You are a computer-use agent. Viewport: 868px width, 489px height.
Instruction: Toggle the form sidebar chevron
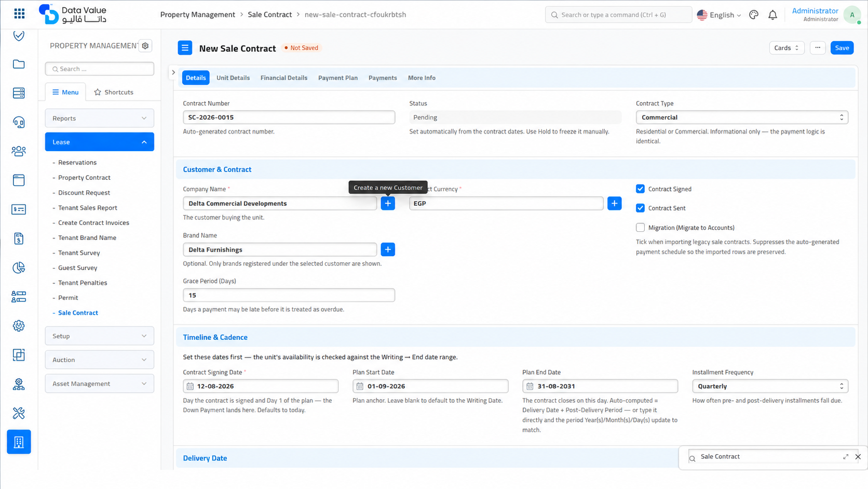click(173, 72)
